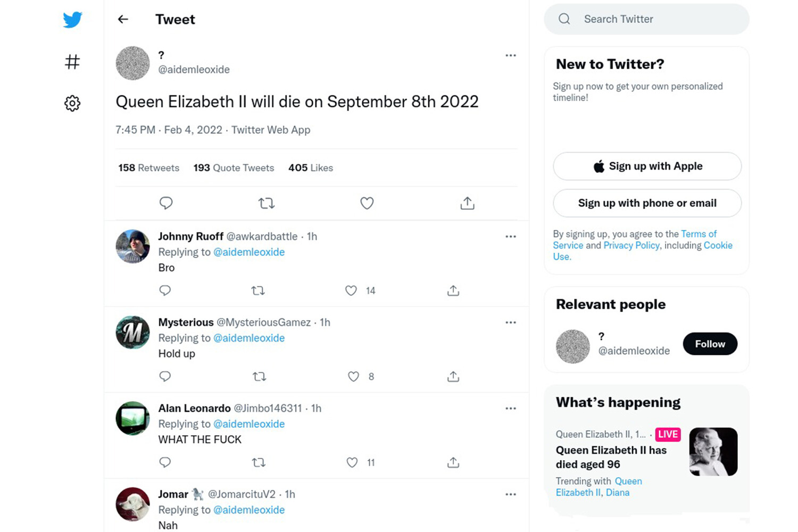Screen dimensions: 798x532
Task: Click the Twitter bird logo
Action: 72,20
